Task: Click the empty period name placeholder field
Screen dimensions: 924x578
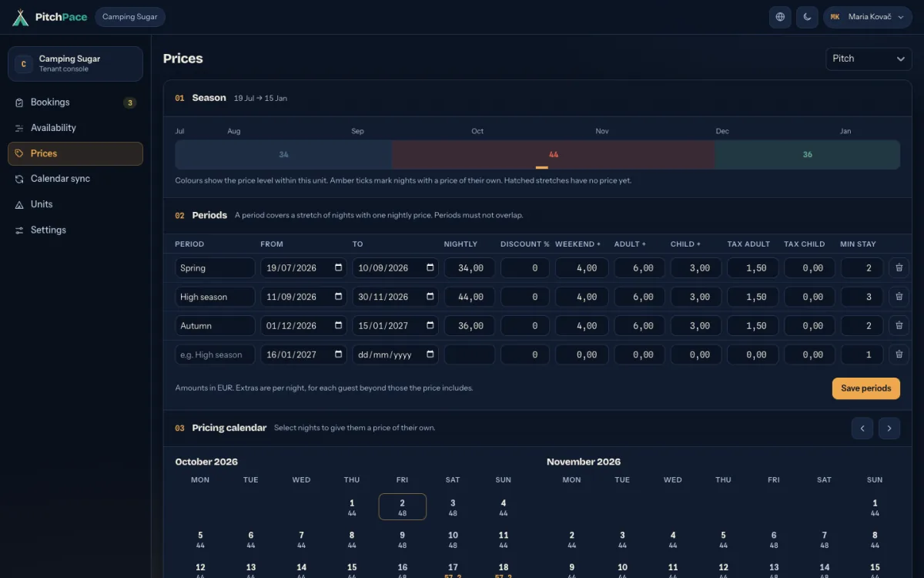Action: point(215,355)
